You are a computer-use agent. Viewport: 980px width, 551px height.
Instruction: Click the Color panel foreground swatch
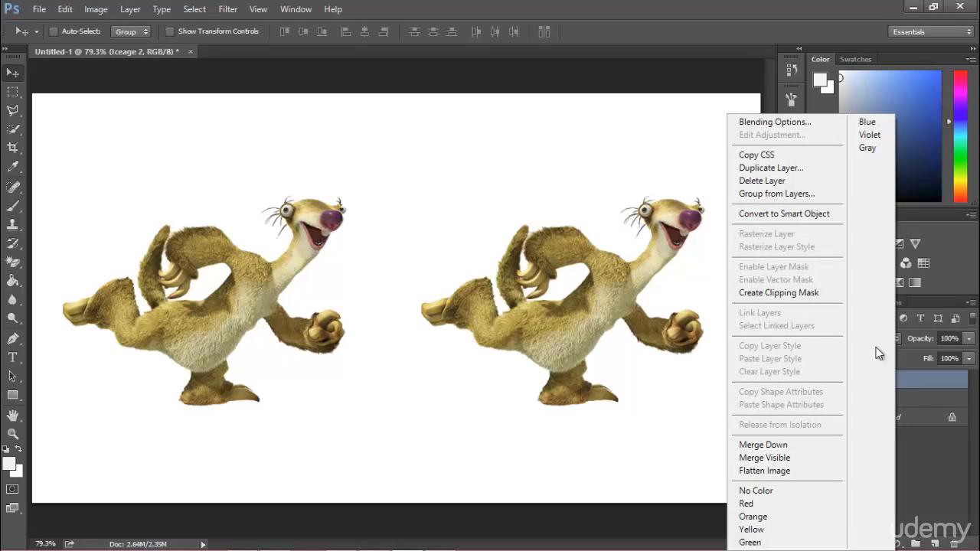820,80
